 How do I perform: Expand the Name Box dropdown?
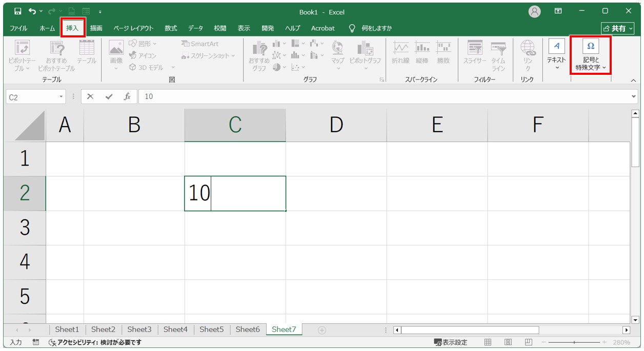tap(62, 96)
